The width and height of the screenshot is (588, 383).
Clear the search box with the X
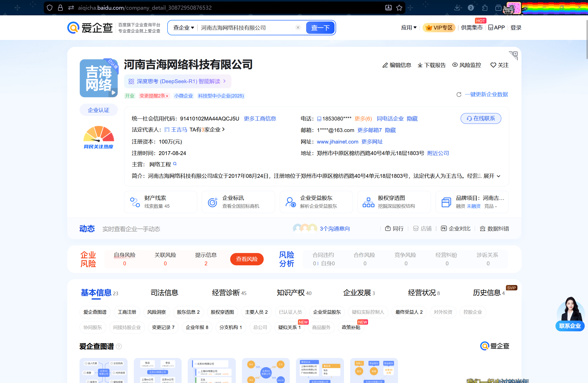click(x=298, y=27)
